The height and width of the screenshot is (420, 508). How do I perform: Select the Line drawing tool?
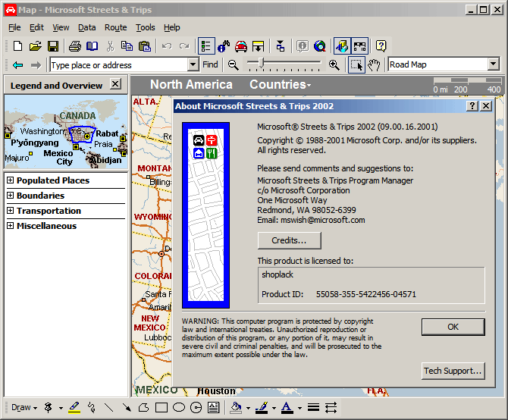[109, 407]
